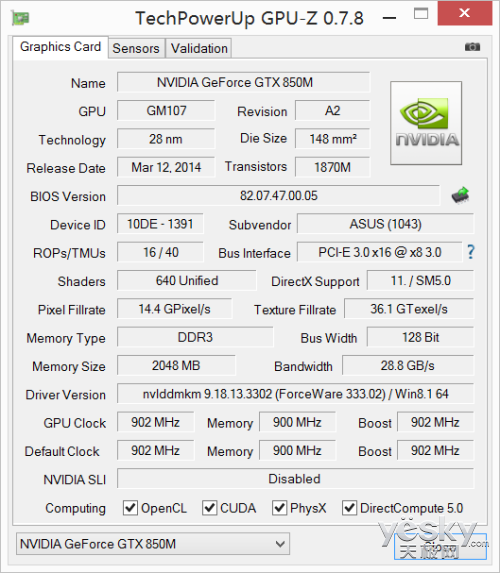This screenshot has width=500, height=573.
Task: Click the NVIDIA logo image
Action: (x=426, y=123)
